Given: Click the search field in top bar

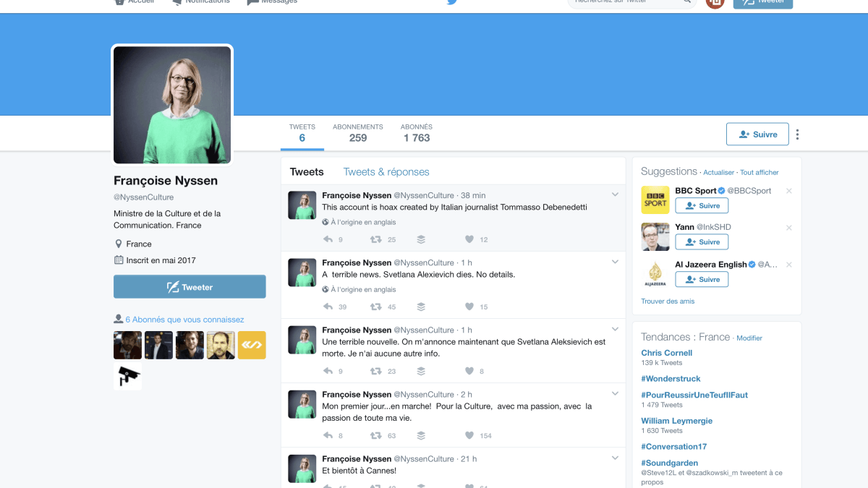Looking at the screenshot, I should pos(633,2).
